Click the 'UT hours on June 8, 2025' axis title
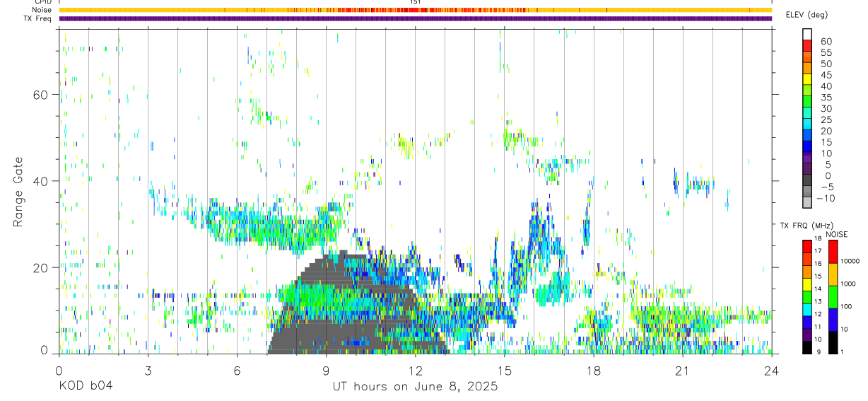The width and height of the screenshot is (868, 401). [x=415, y=387]
